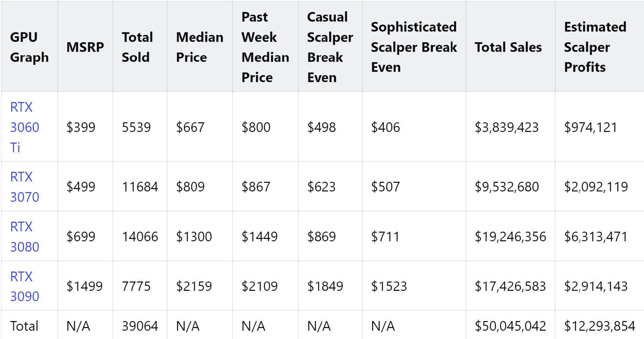Open the RTX 3070 graph link
Image resolution: width=644 pixels, height=339 pixels.
[x=24, y=187]
